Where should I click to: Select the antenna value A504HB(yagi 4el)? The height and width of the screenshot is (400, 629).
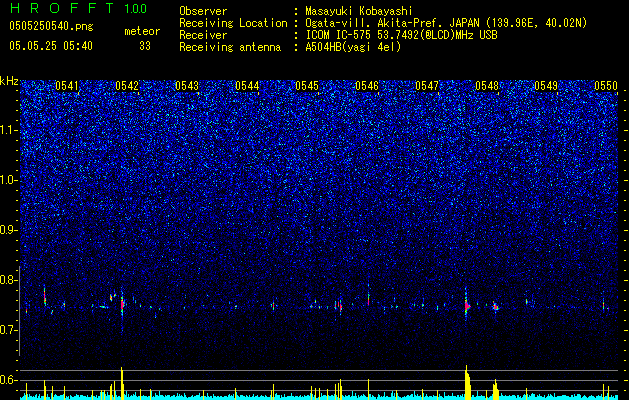tap(353, 47)
